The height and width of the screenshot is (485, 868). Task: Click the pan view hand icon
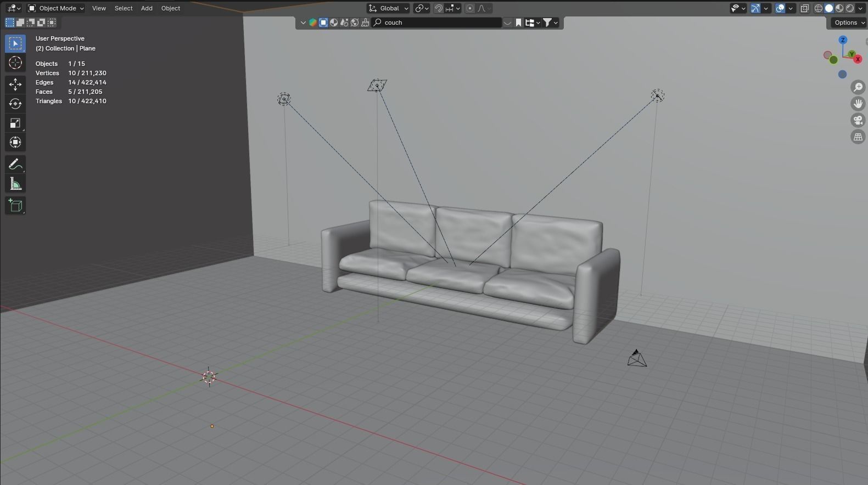click(x=858, y=104)
